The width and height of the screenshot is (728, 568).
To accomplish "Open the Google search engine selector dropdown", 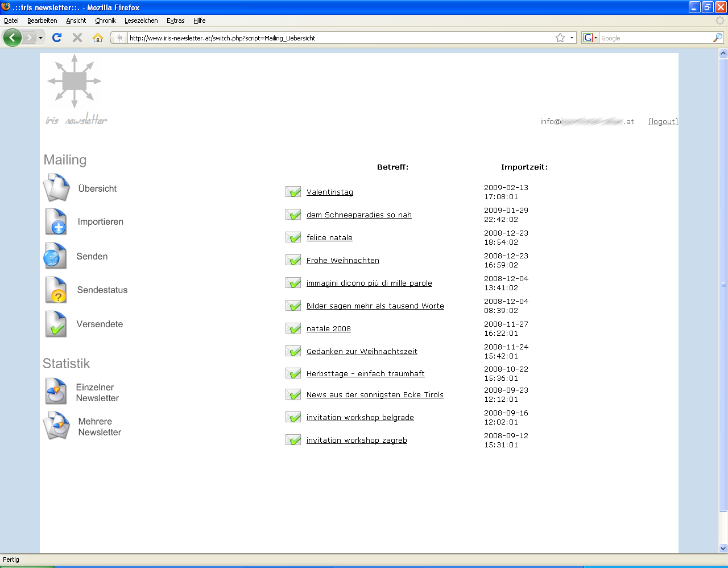I will click(590, 38).
